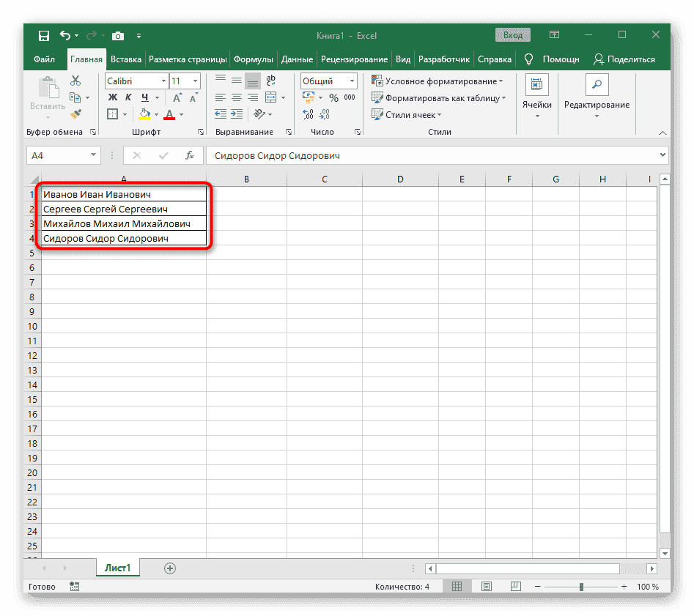This screenshot has width=694, height=616.
Task: Click the Cut scissors icon
Action: 75,81
